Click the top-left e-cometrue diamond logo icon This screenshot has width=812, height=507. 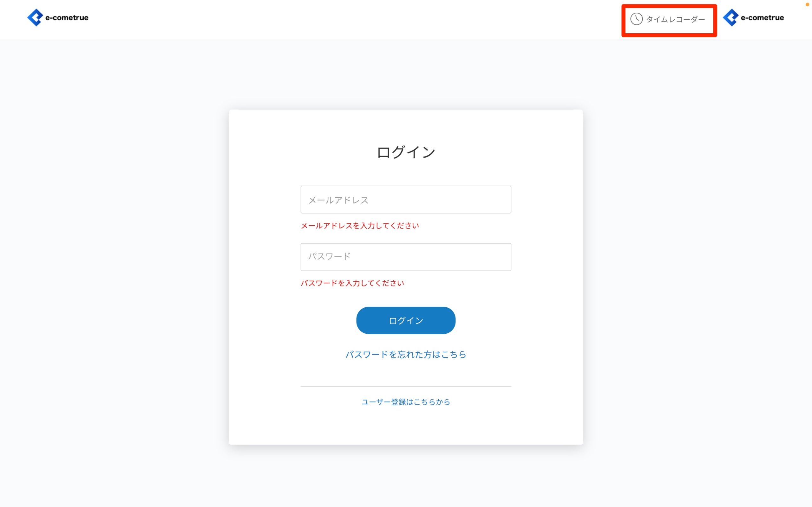pyautogui.click(x=35, y=17)
